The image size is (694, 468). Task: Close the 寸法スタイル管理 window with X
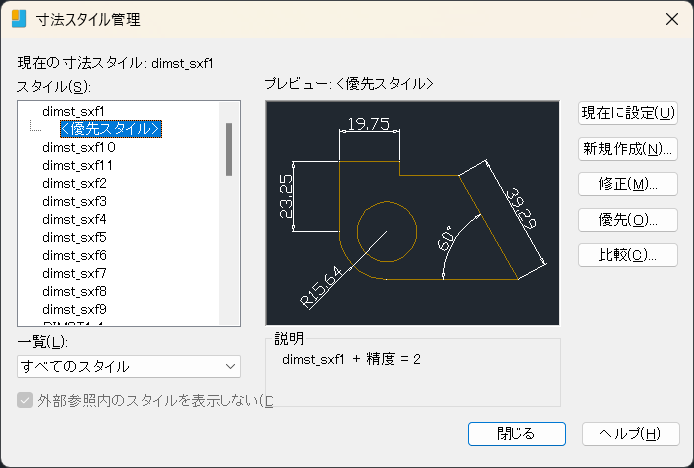672,19
